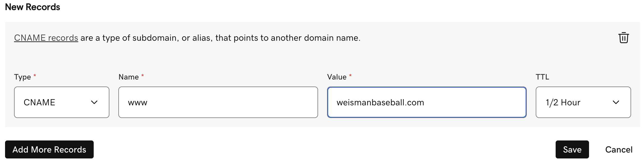The image size is (644, 168).
Task: Click the New Records heading
Action: coord(33,7)
